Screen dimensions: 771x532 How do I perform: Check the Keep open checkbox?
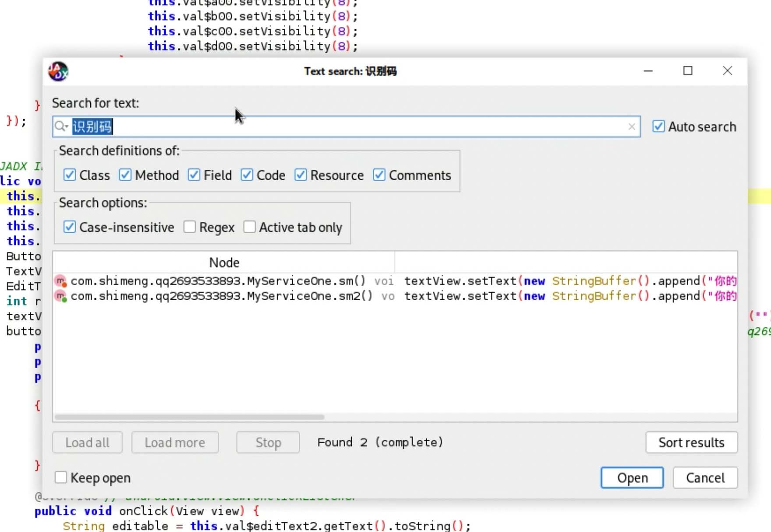[x=61, y=477]
